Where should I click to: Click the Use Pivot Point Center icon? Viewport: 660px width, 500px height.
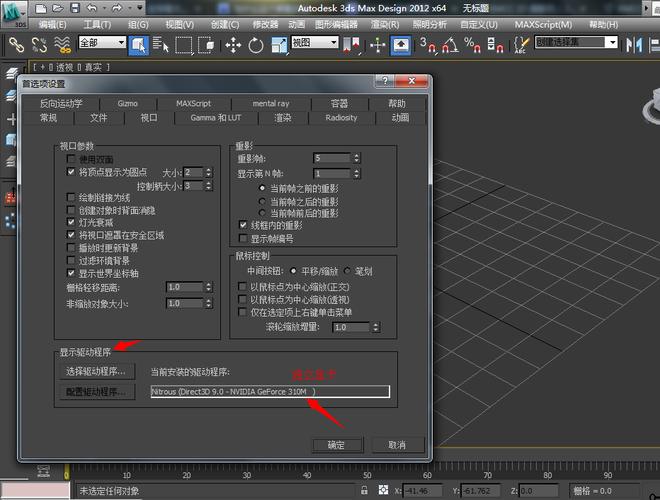tap(351, 45)
